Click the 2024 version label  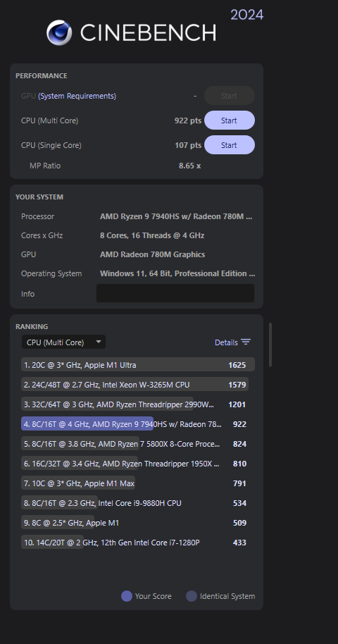[247, 15]
